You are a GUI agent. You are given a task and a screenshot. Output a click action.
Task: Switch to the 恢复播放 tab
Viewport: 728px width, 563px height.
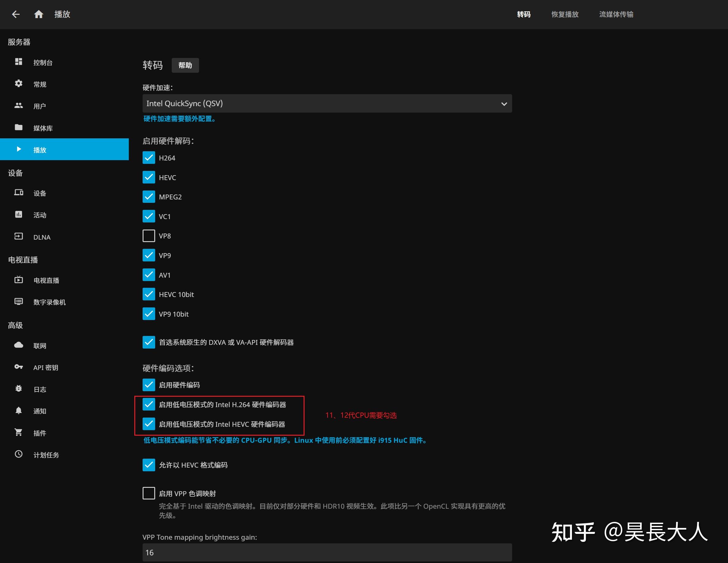(564, 14)
